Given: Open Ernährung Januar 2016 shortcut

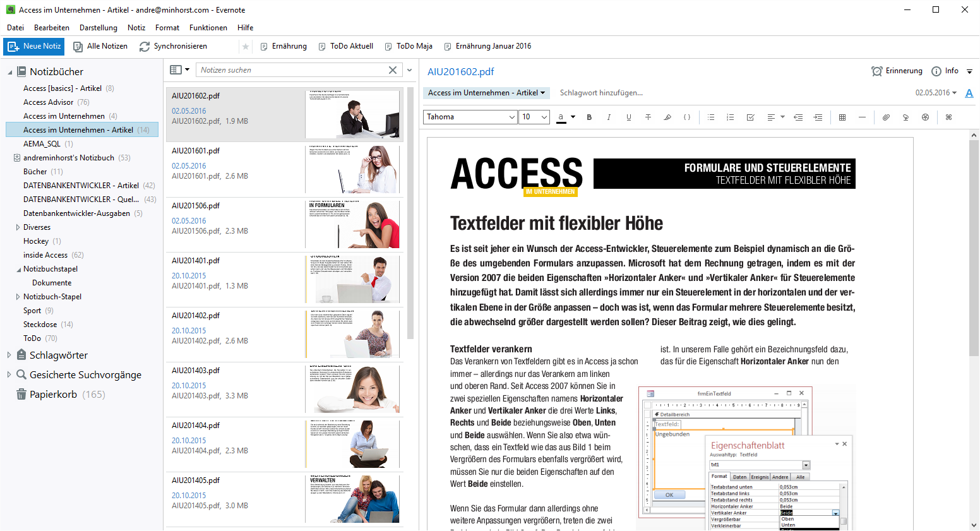Looking at the screenshot, I should tap(487, 46).
